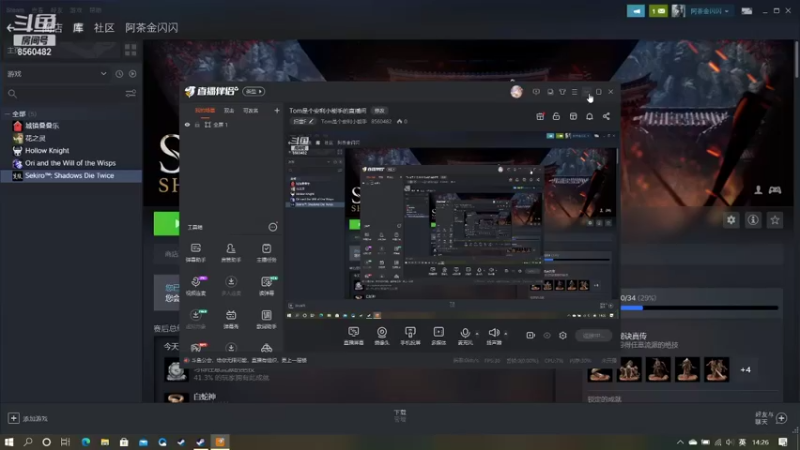Click the box icon left of the bell
The image size is (800, 450).
573,116
